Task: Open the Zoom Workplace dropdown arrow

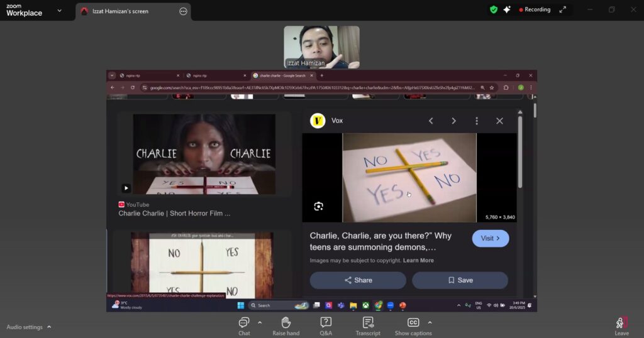Action: (60, 11)
